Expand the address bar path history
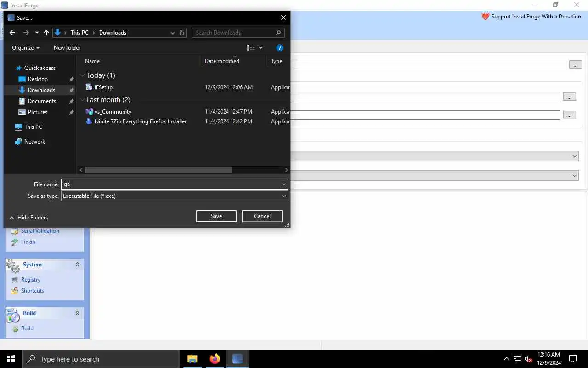Viewport: 588px width, 368px height. click(173, 33)
